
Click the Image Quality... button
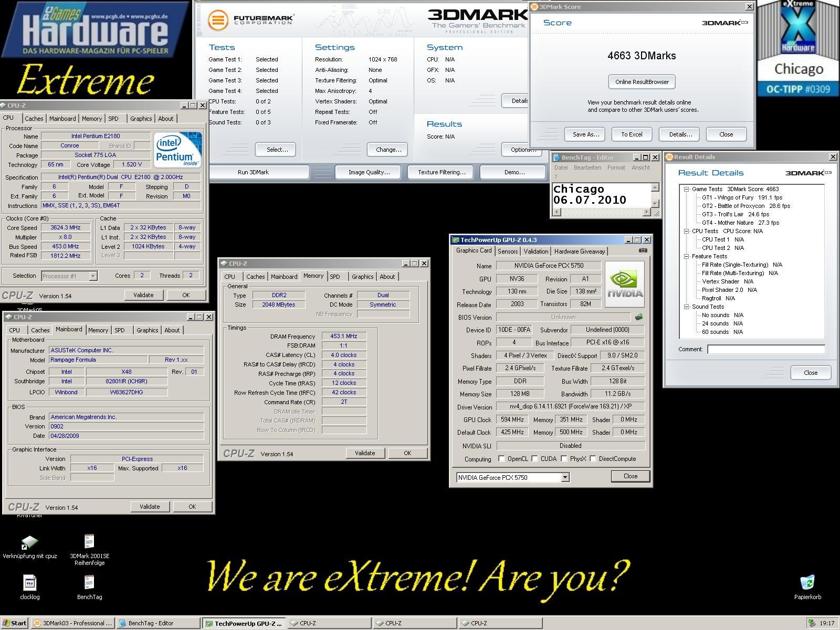(x=369, y=172)
